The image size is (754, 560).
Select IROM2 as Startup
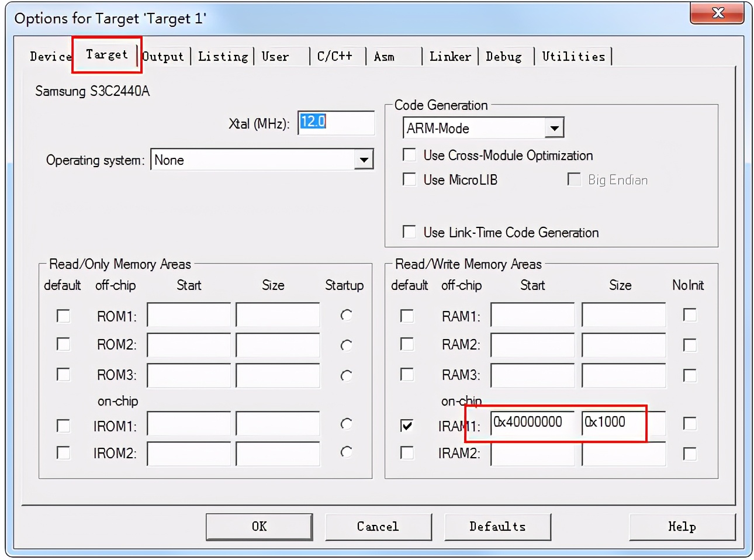[346, 452]
